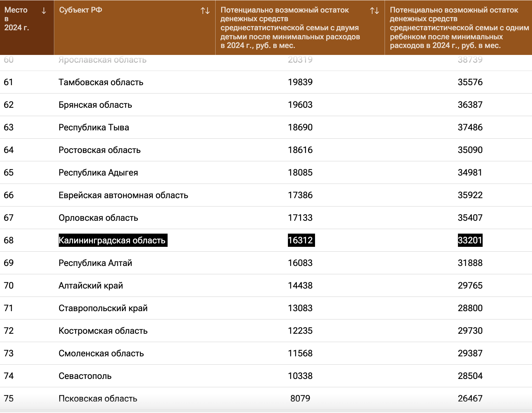This screenshot has height=413, width=532.
Task: Select 'Алтайский край' cell
Action: click(91, 285)
